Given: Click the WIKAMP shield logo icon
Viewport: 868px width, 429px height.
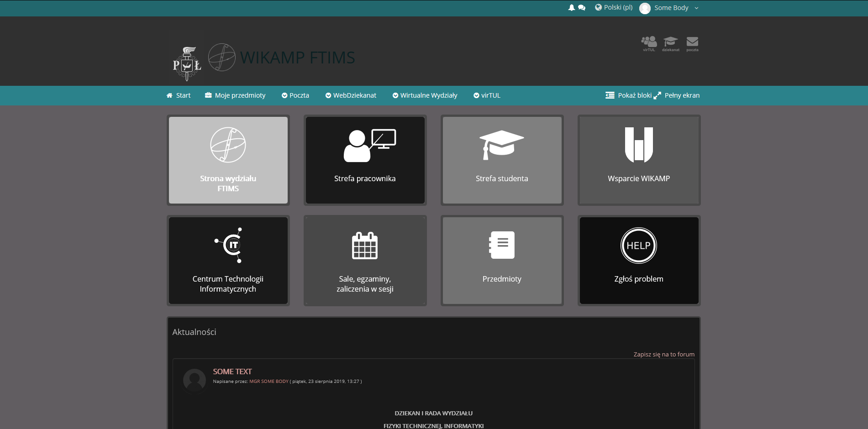Looking at the screenshot, I should click(639, 145).
